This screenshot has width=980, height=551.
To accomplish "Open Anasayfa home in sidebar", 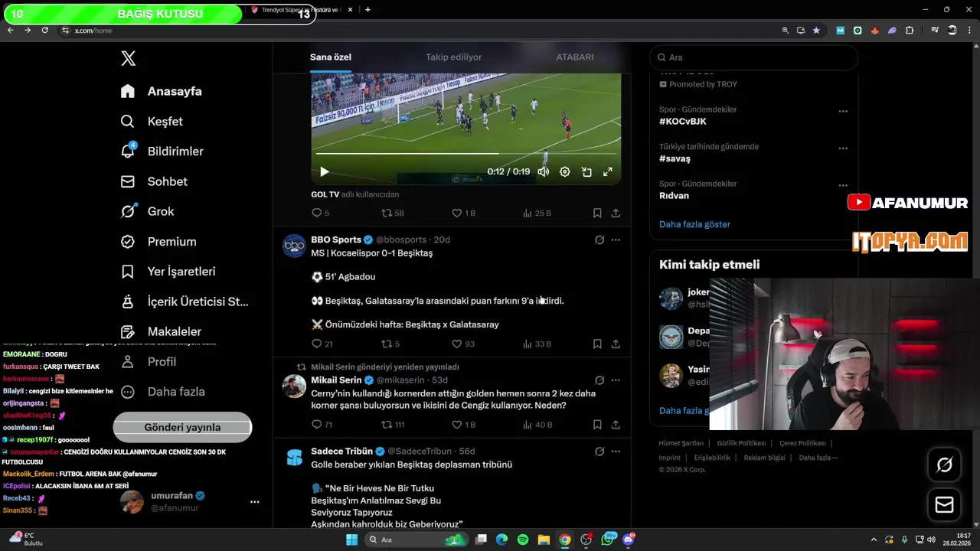I will point(162,91).
